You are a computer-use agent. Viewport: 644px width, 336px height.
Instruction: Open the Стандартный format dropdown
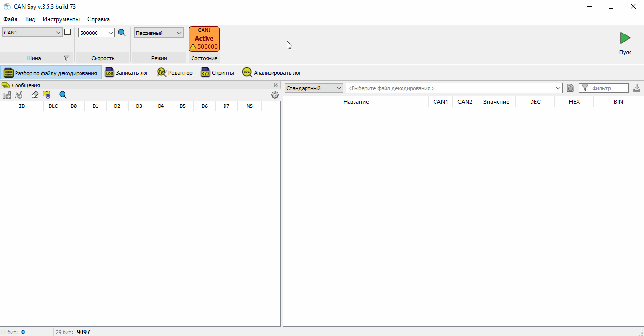tap(314, 88)
